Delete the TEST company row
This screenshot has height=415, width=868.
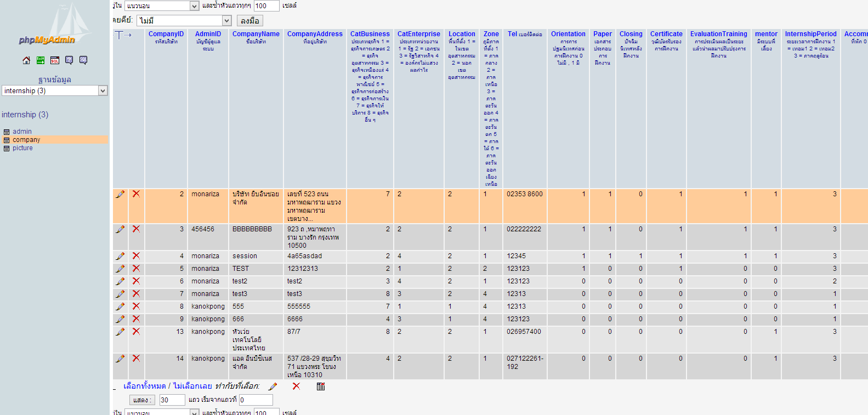[136, 269]
